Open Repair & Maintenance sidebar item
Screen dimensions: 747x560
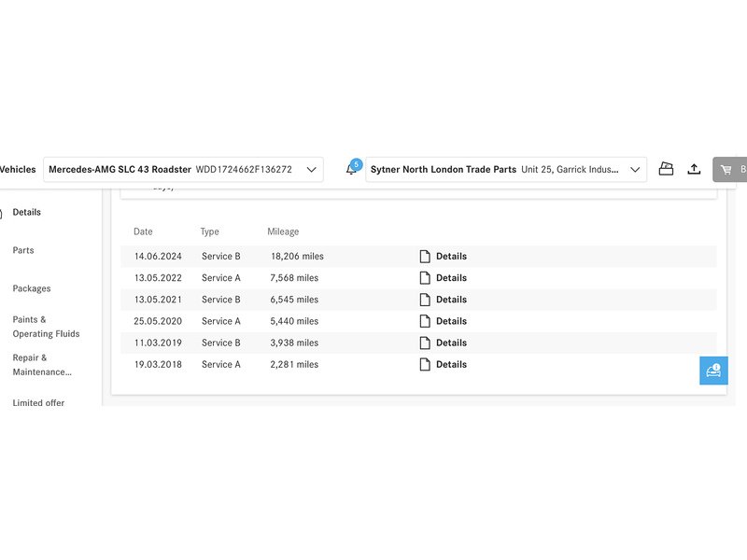[42, 365]
